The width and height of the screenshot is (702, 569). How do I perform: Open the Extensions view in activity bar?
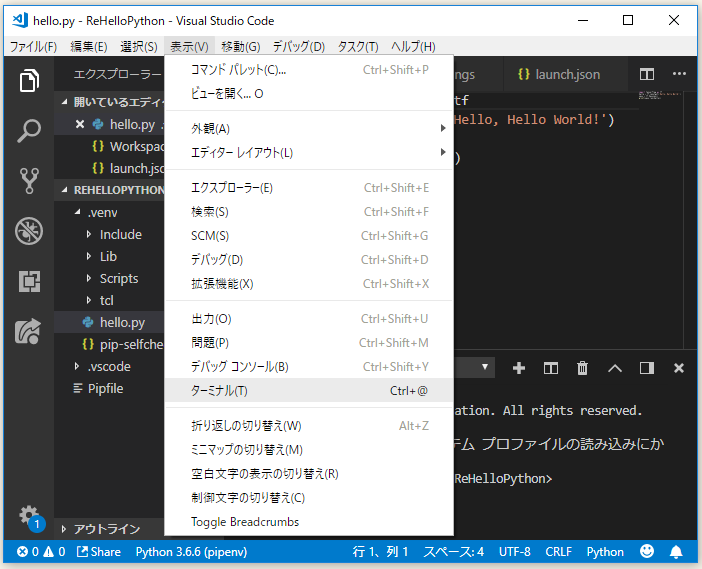point(30,281)
